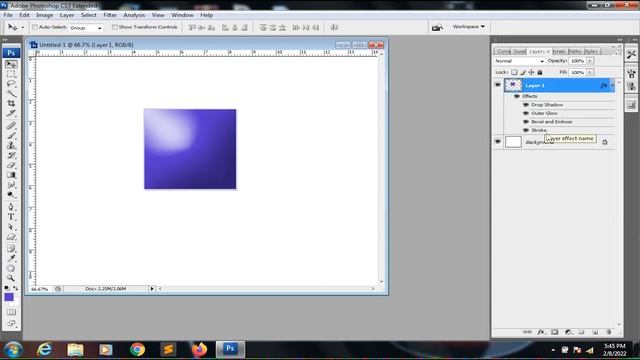The height and width of the screenshot is (360, 640).
Task: Select the Eyedropper tool
Action: point(11,258)
